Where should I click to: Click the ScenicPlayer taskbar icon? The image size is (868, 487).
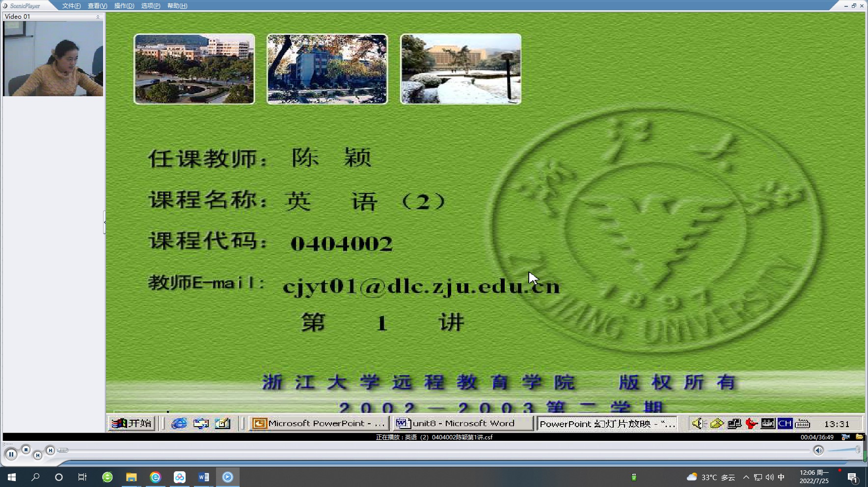pos(228,477)
